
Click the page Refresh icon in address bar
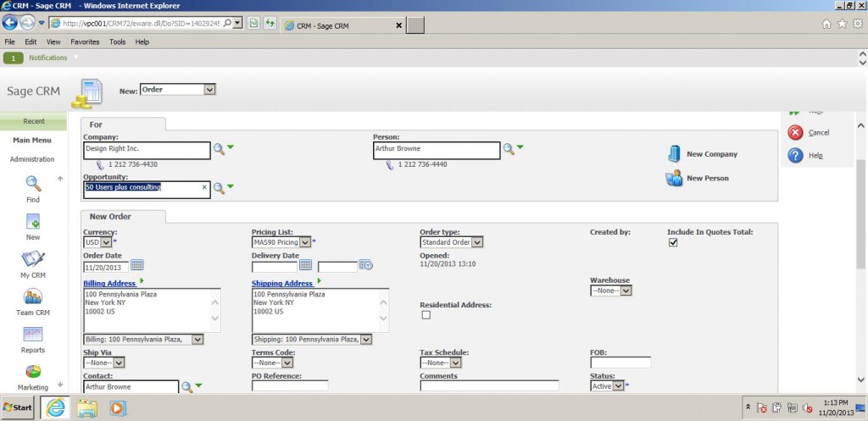(270, 23)
